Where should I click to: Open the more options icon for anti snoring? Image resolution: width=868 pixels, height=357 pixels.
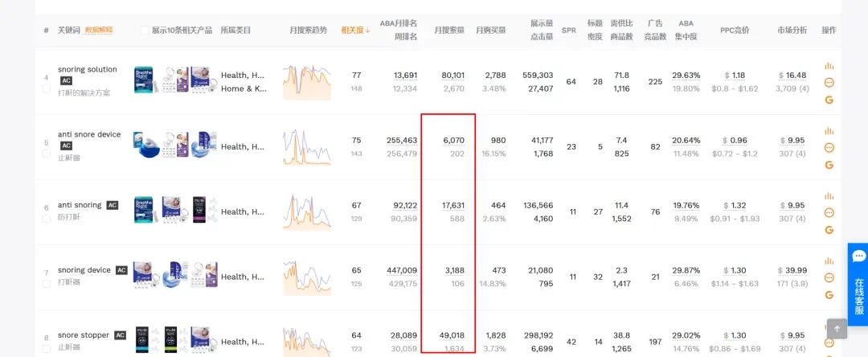(x=829, y=213)
